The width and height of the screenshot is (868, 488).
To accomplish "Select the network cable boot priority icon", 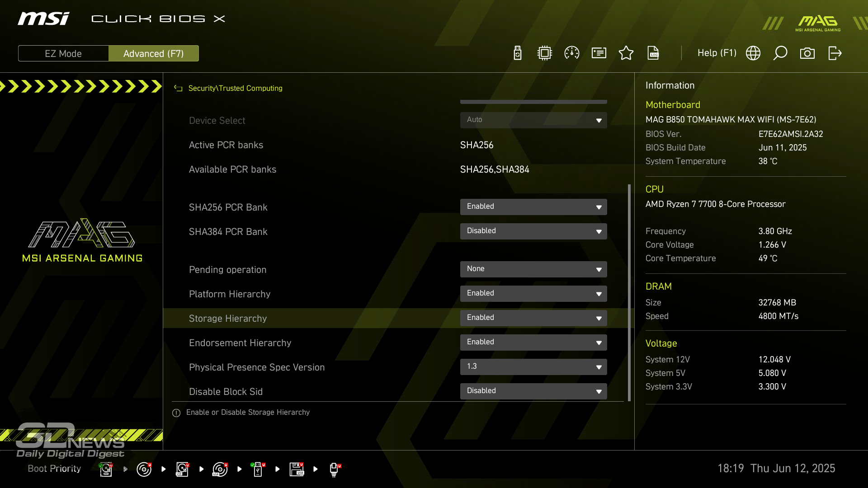I will 335,469.
